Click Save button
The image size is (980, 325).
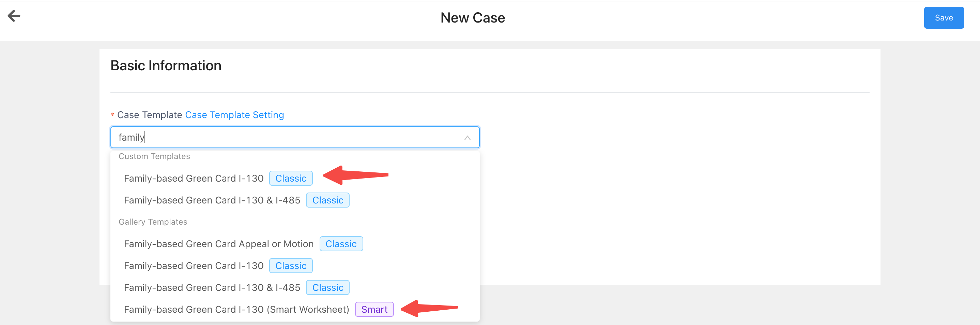(x=944, y=18)
